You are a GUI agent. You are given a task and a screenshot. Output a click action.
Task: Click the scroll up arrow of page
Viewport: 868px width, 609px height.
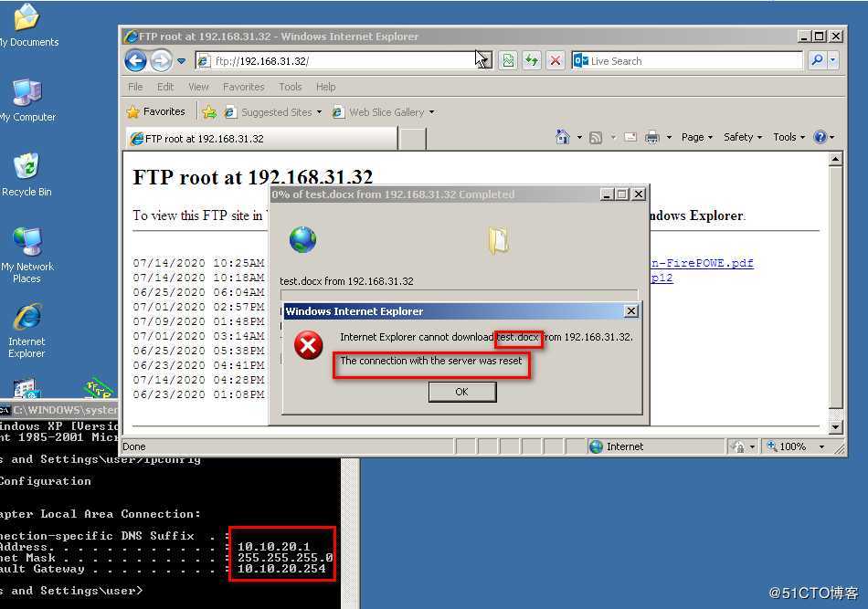[835, 159]
